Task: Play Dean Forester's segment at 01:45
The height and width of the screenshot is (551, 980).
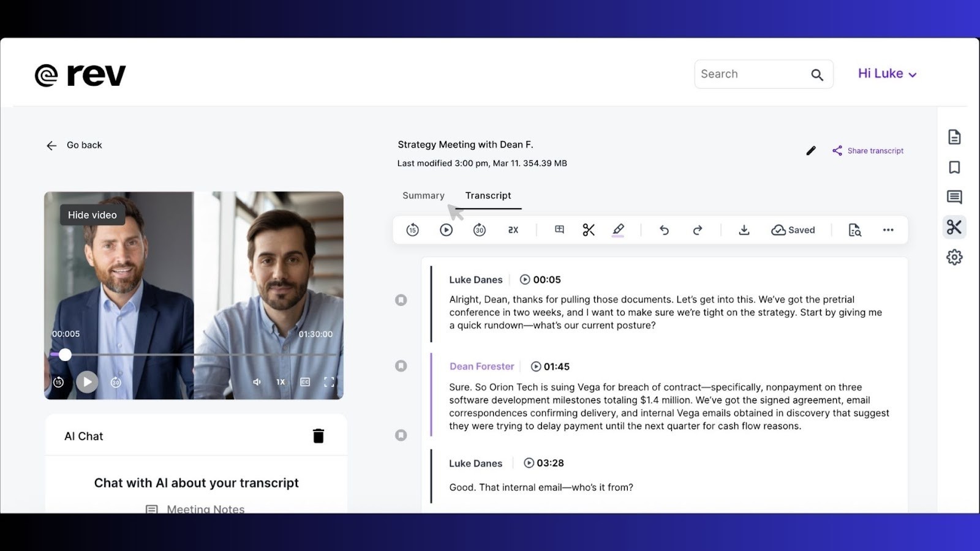Action: tap(537, 366)
